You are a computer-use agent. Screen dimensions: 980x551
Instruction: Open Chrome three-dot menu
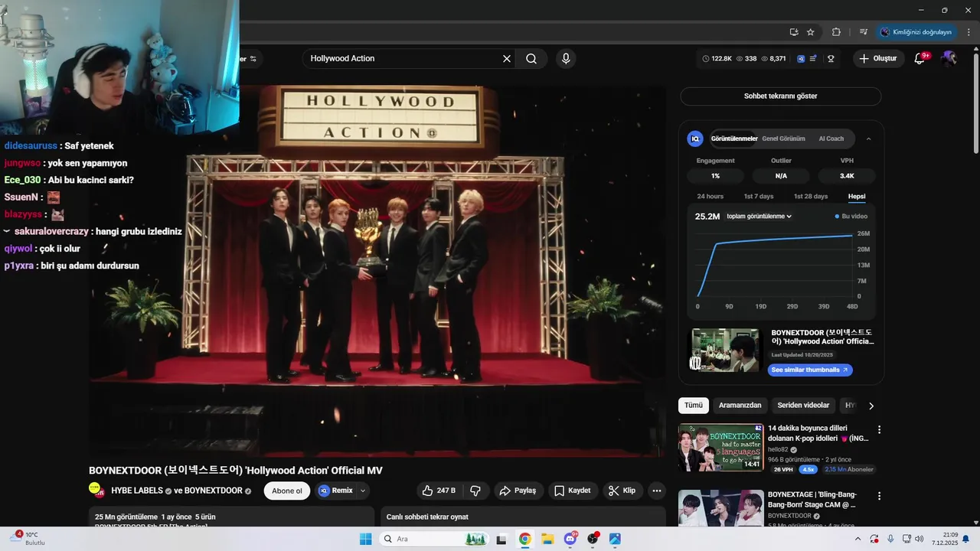point(968,32)
